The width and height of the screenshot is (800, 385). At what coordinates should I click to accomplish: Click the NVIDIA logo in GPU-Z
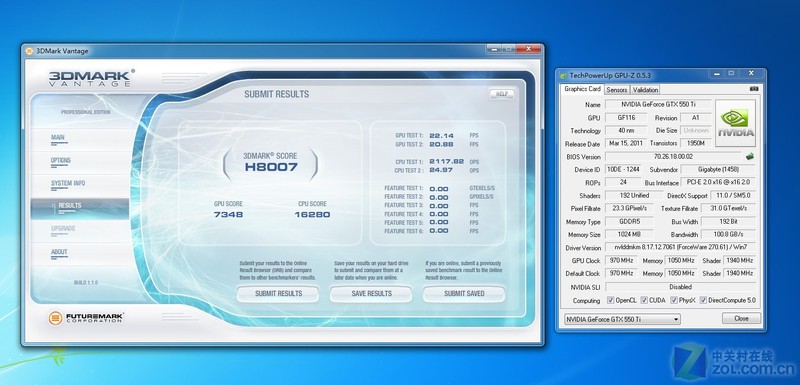click(735, 123)
